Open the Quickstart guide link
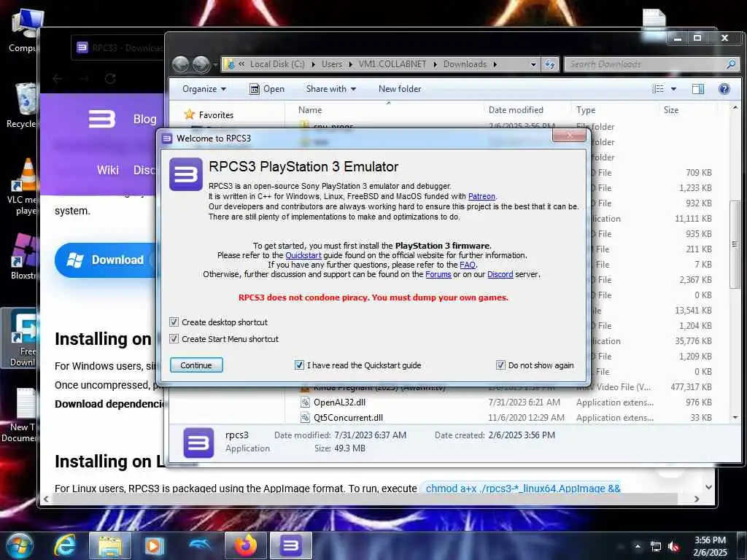747x560 pixels. (303, 255)
